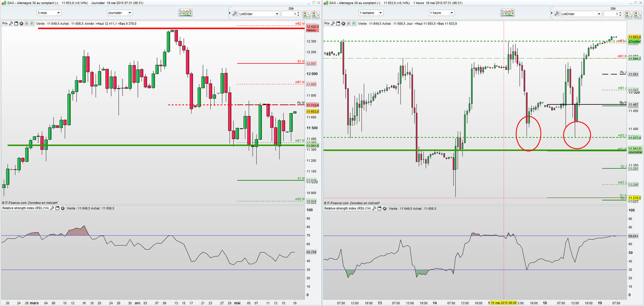This screenshot has height=306, width=644.
Task: Increase quantity with stepper in daily window
Action: (x=299, y=13)
